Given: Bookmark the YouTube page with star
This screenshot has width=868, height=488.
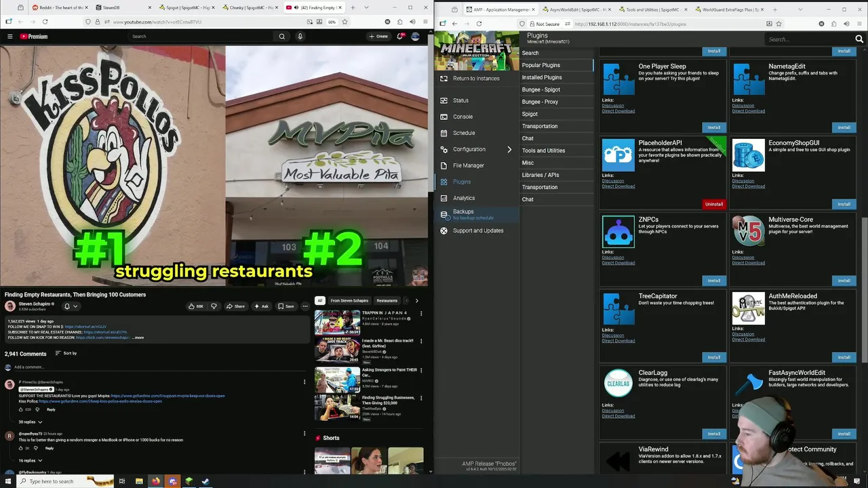Looking at the screenshot, I should [344, 22].
